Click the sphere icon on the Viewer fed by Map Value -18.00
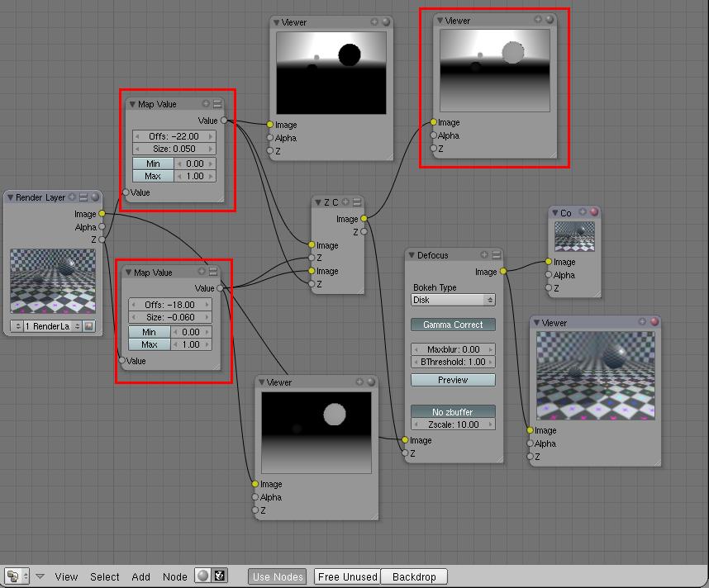The width and height of the screenshot is (709, 588). pyautogui.click(x=371, y=382)
